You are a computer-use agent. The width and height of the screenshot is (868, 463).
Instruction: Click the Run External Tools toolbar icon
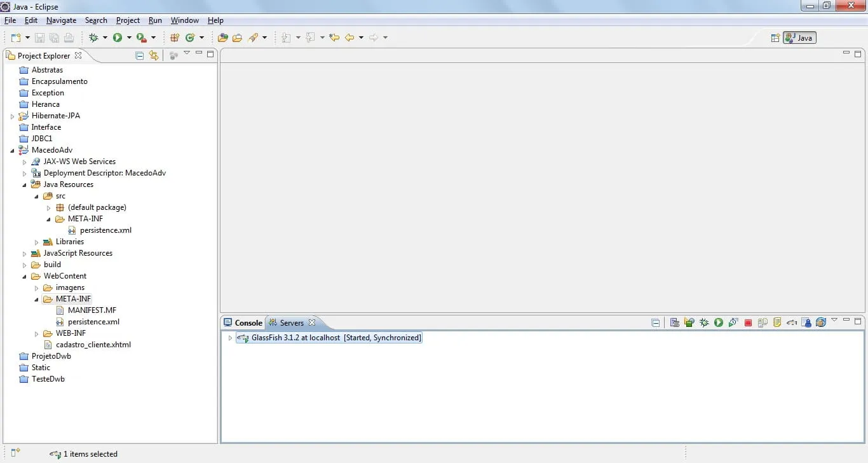pyautogui.click(x=142, y=38)
